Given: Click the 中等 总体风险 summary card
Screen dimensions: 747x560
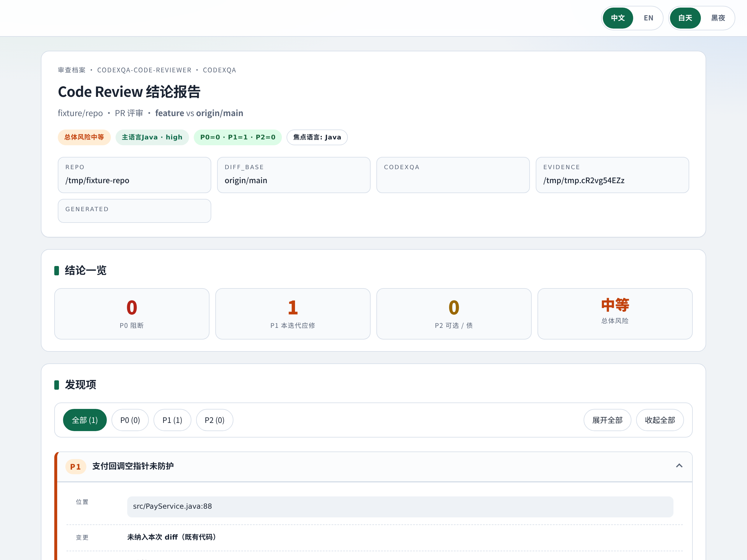Looking at the screenshot, I should click(x=615, y=314).
